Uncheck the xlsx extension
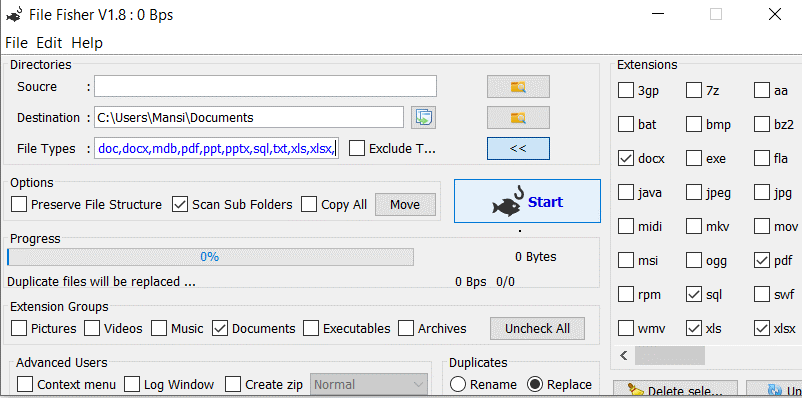802x398 pixels. click(x=762, y=328)
